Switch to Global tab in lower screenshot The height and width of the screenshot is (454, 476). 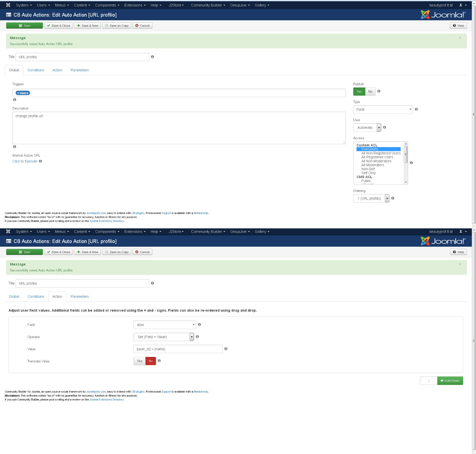pyautogui.click(x=14, y=296)
